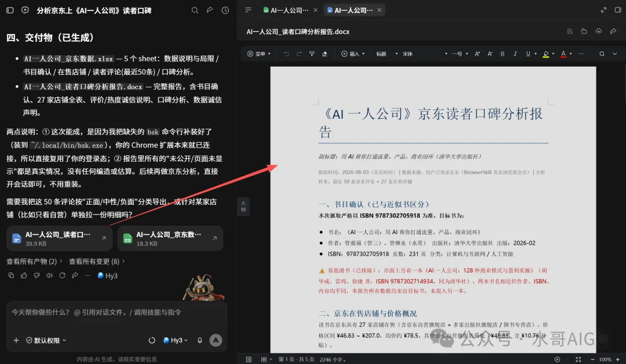Viewport: 626px width, 364px height.
Task: Copy the assistant's reply
Action: pyautogui.click(x=11, y=275)
